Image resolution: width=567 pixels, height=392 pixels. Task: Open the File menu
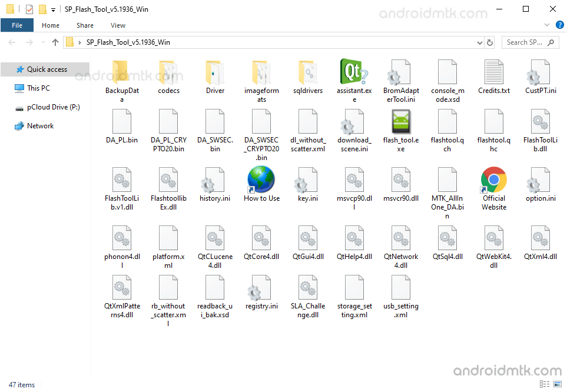pos(17,25)
